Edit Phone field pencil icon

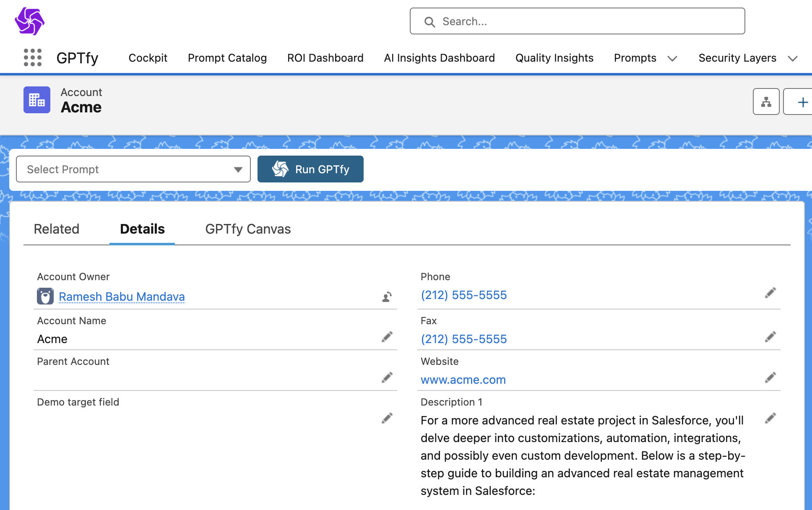pyautogui.click(x=770, y=293)
